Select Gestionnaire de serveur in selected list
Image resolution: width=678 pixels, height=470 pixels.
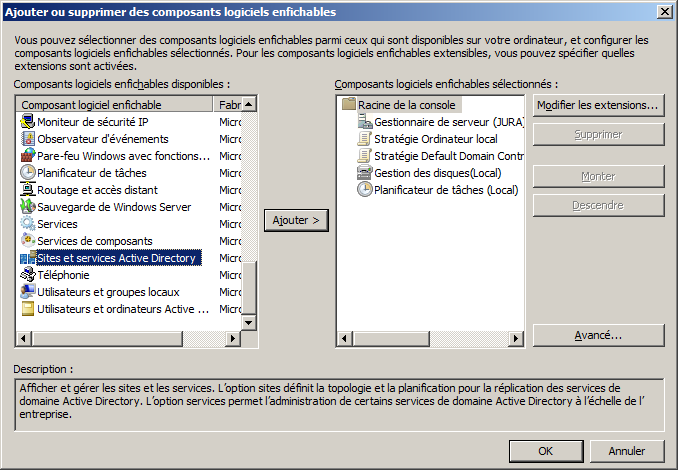443,122
